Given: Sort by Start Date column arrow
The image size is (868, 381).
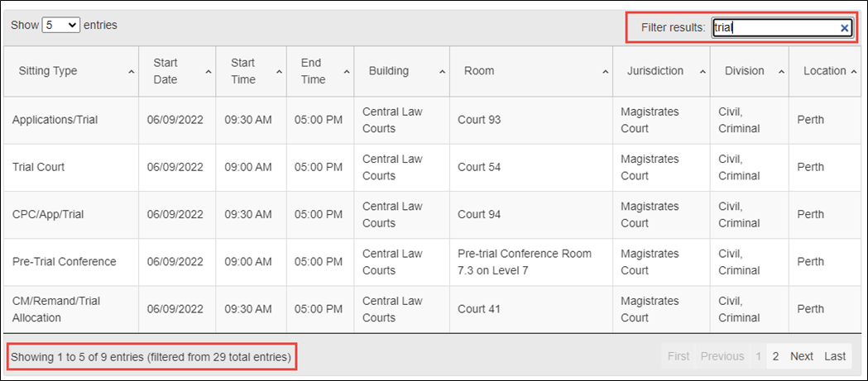Looking at the screenshot, I should [x=209, y=72].
